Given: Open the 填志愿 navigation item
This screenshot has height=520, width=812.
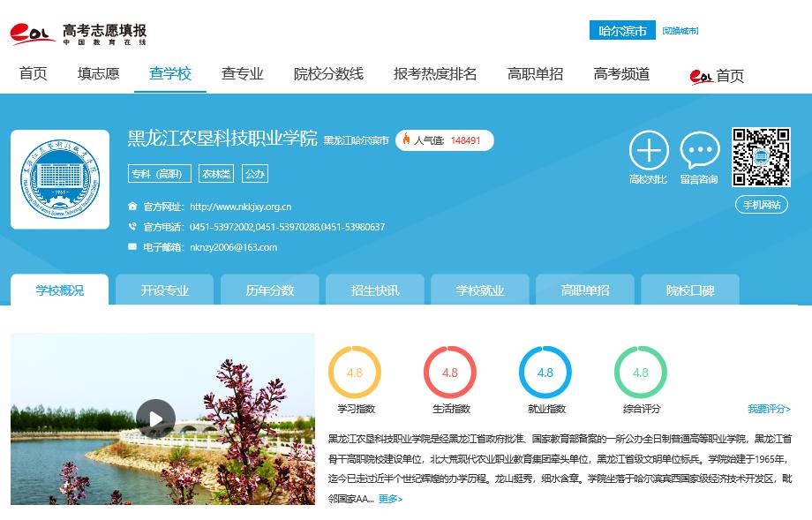Looking at the screenshot, I should (98, 73).
